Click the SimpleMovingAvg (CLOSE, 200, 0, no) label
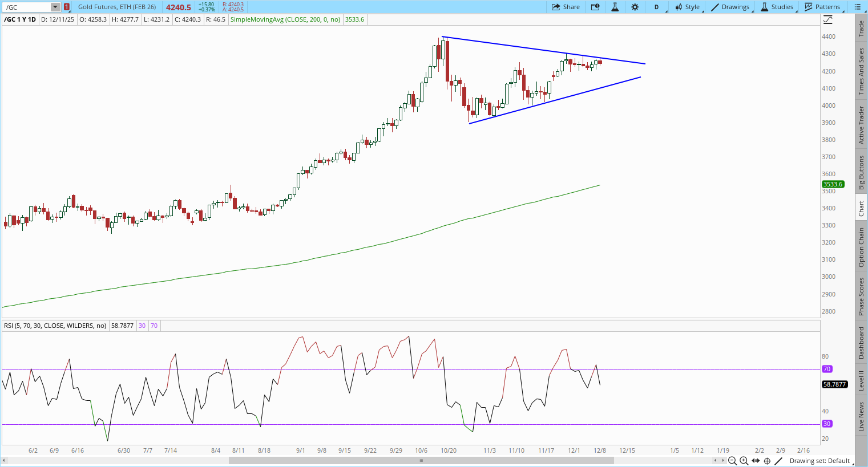The image size is (868, 467). tap(285, 19)
